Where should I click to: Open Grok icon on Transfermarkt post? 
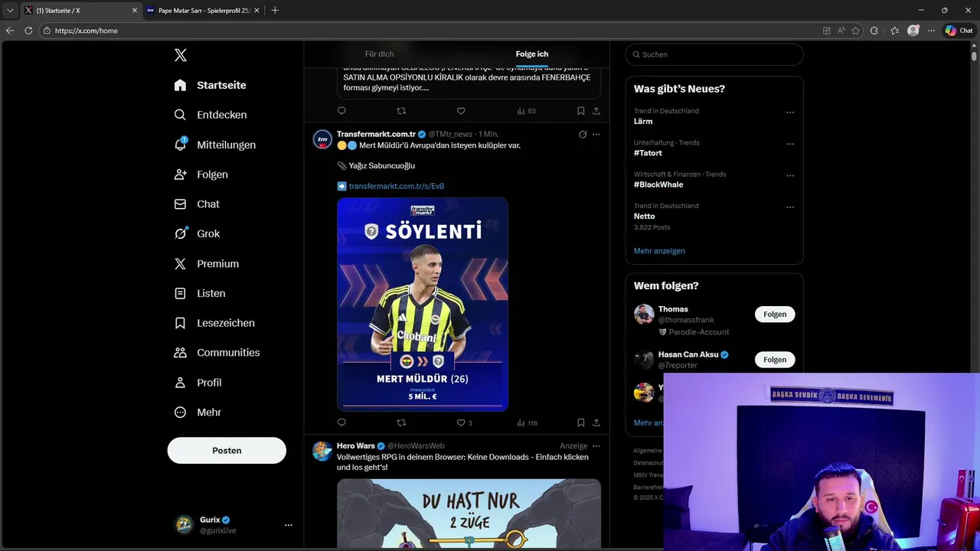pyautogui.click(x=583, y=134)
